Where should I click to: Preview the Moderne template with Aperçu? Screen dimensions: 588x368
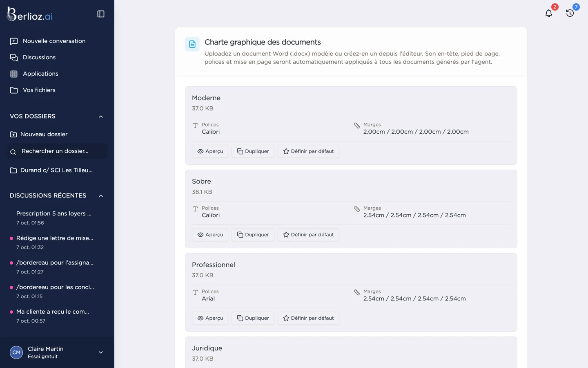(x=210, y=151)
